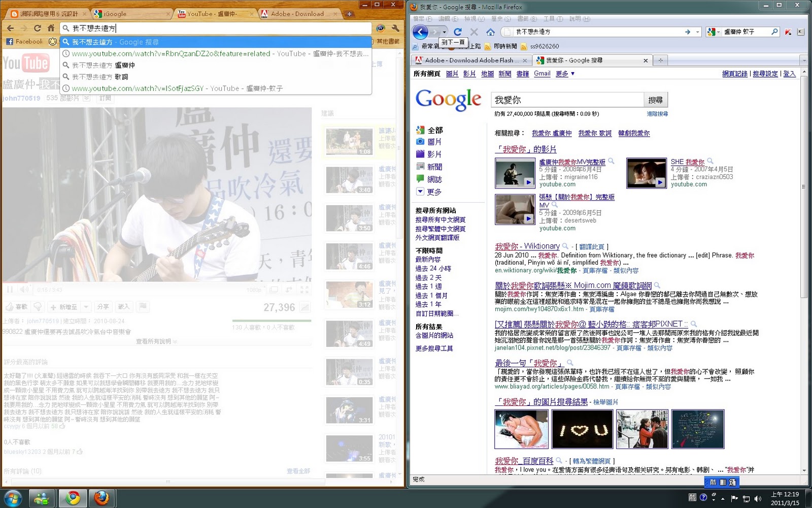Click the YouTube 分享 share button
Screen dimensions: 812x508
[103, 307]
